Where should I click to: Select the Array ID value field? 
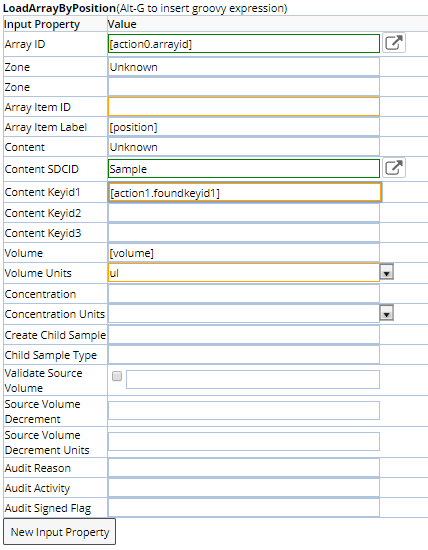coord(244,44)
